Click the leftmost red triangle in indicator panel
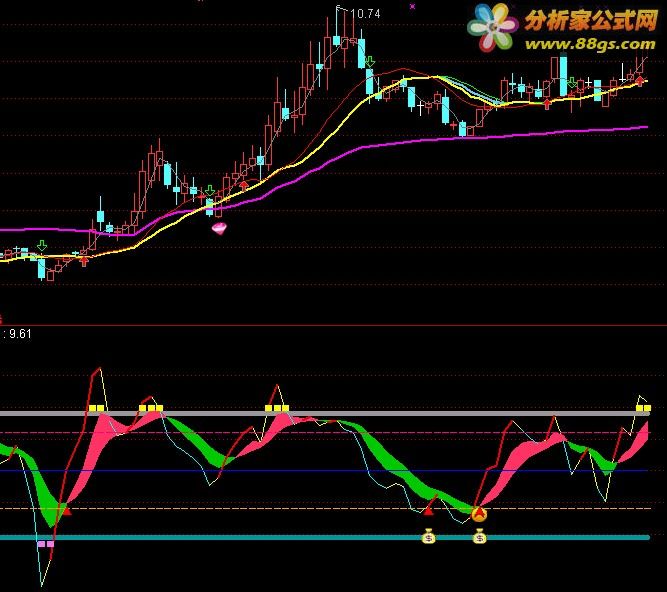667x592 pixels. click(67, 510)
